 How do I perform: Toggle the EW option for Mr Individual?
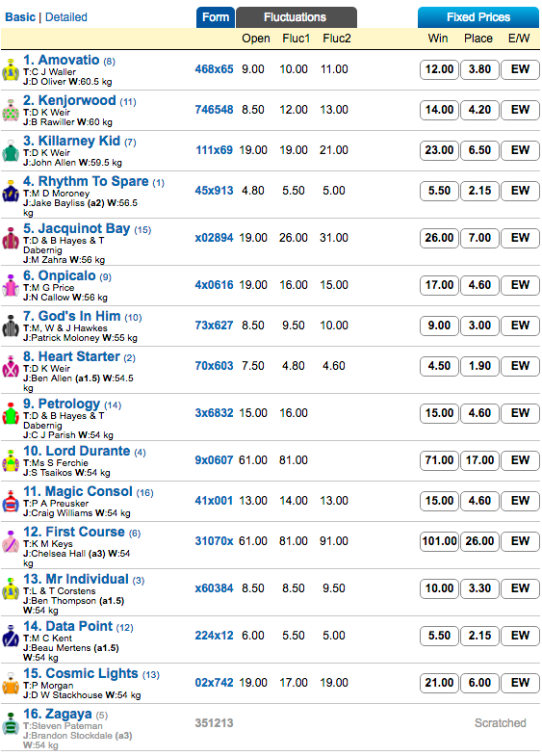(520, 588)
